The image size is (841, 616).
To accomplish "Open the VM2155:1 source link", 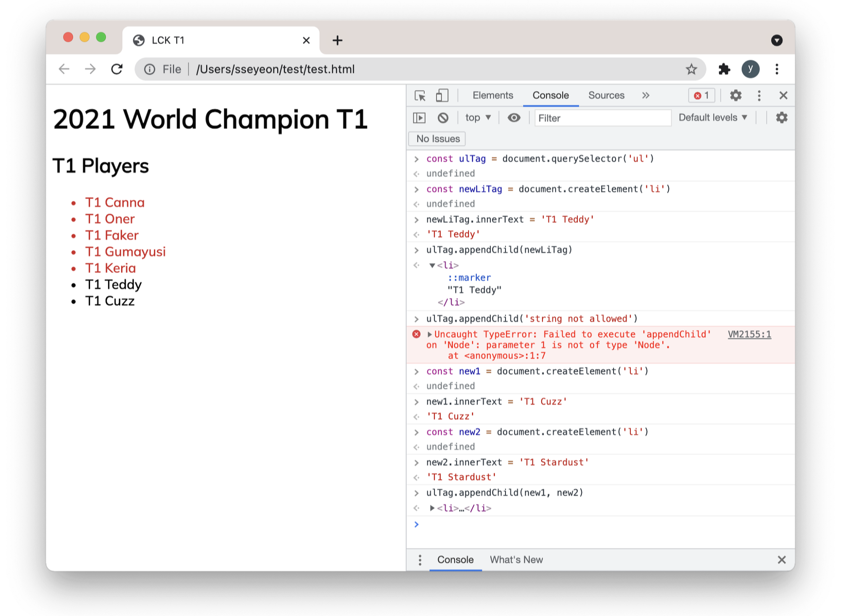I will [749, 334].
